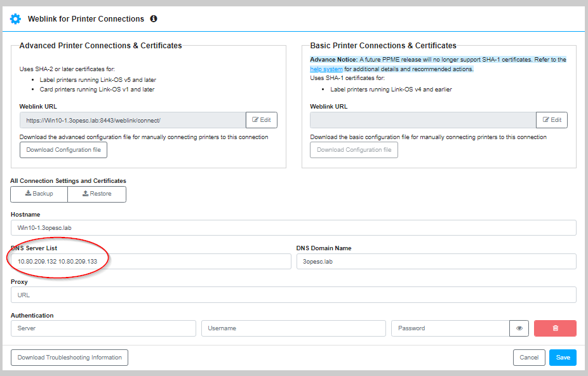Click the blue settings gear icon
Viewport: 588px width, 376px height.
(x=15, y=18)
